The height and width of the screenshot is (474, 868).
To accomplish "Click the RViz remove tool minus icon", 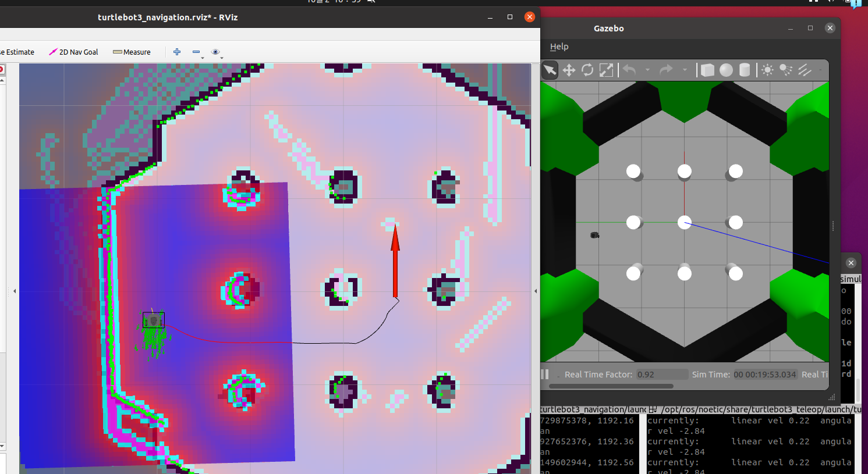I will (196, 52).
